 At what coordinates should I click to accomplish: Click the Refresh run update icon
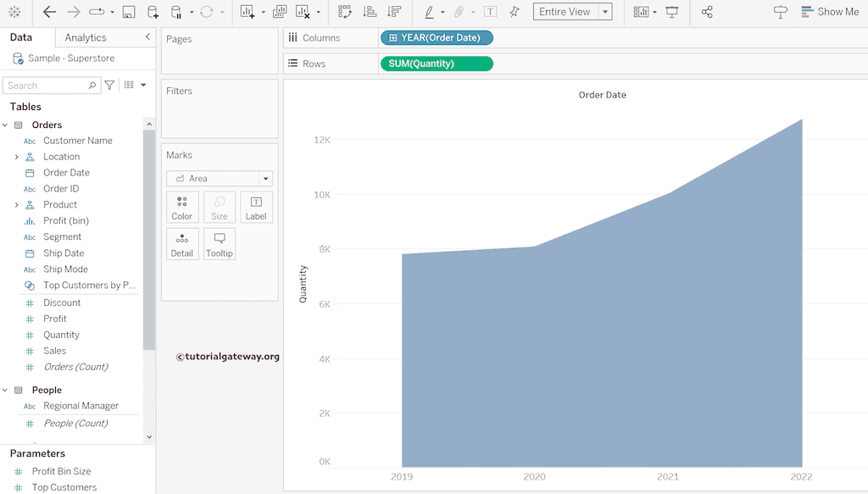pyautogui.click(x=207, y=12)
